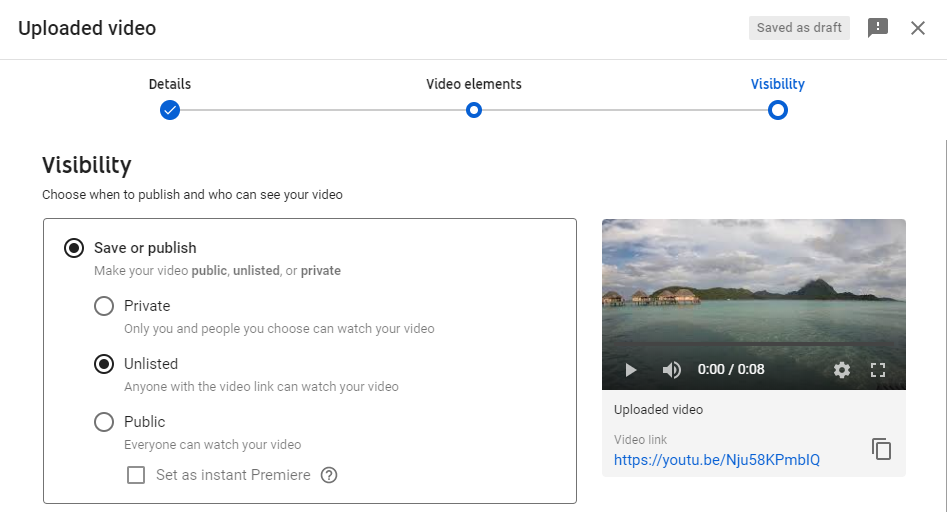
Task: Open video player settings gear
Action: pos(841,370)
